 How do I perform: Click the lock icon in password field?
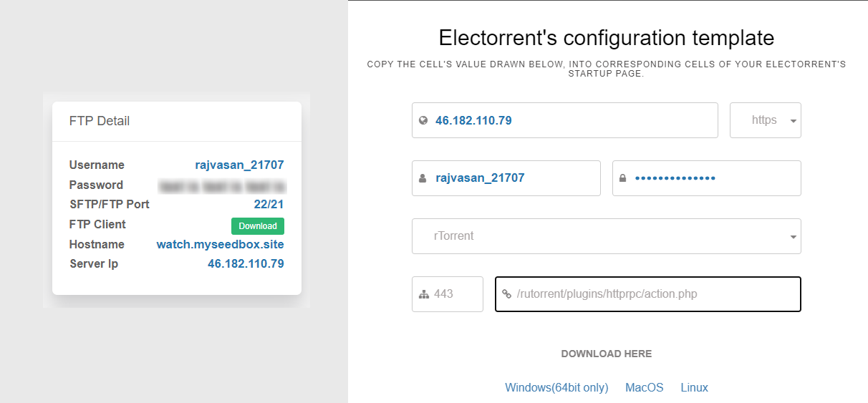tap(623, 178)
